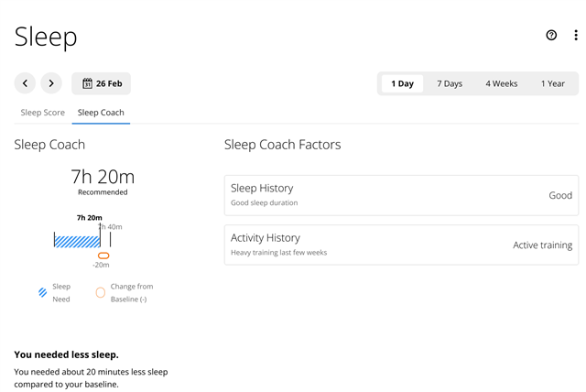This screenshot has height=392, width=586.
Task: Select the Sleep Coach tab
Action: point(101,113)
